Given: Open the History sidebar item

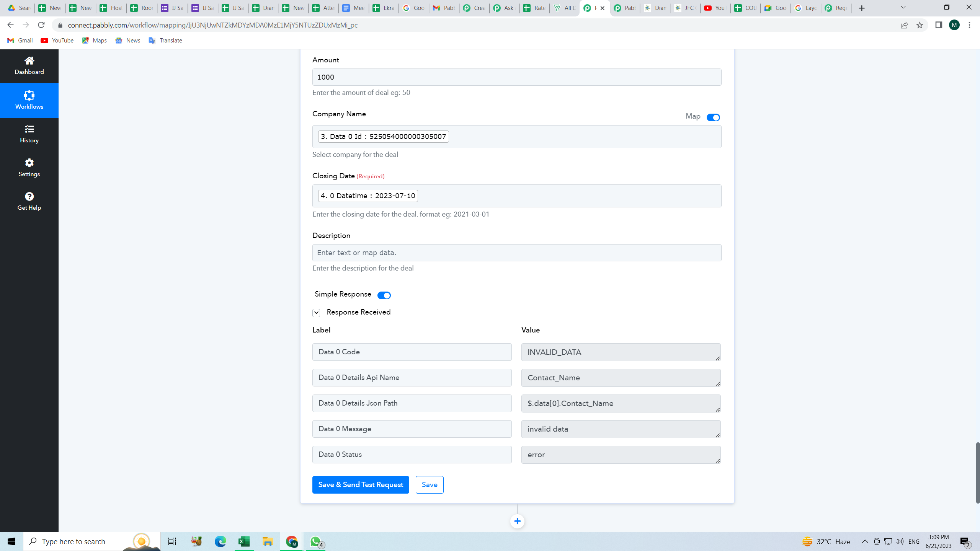Looking at the screenshot, I should [29, 134].
